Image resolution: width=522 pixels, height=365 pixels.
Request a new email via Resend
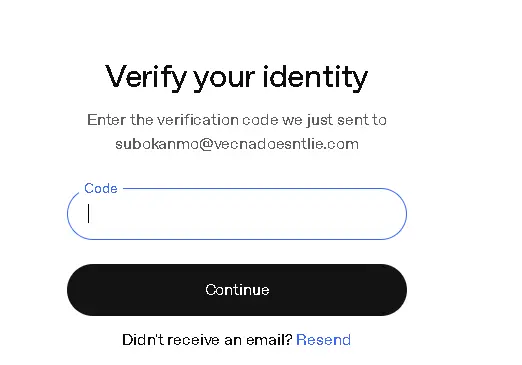[x=323, y=340]
